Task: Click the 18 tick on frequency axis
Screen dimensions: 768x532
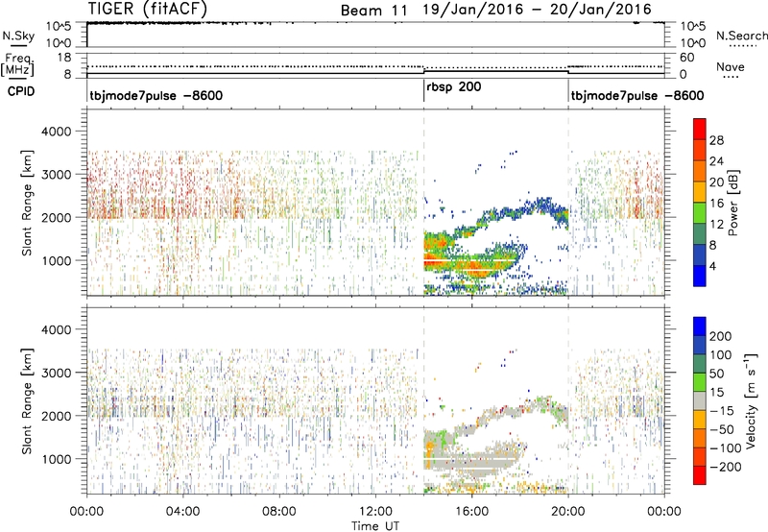Action: click(63, 58)
